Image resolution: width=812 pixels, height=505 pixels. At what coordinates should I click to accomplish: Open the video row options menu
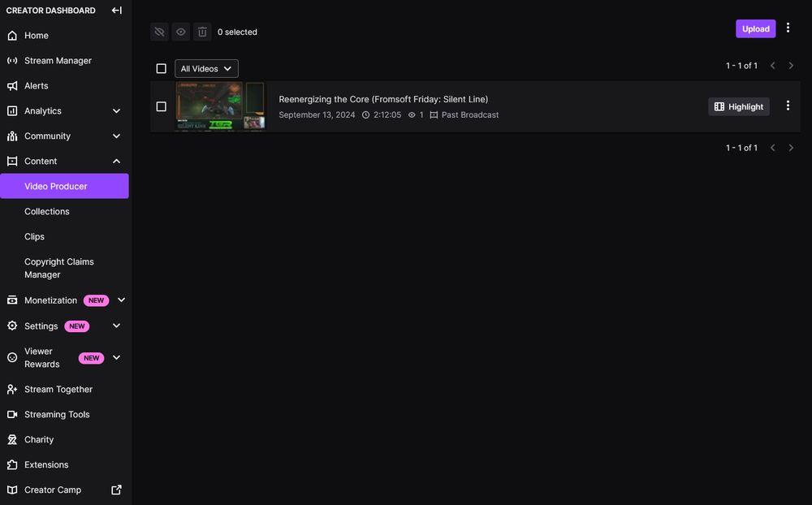pos(787,105)
